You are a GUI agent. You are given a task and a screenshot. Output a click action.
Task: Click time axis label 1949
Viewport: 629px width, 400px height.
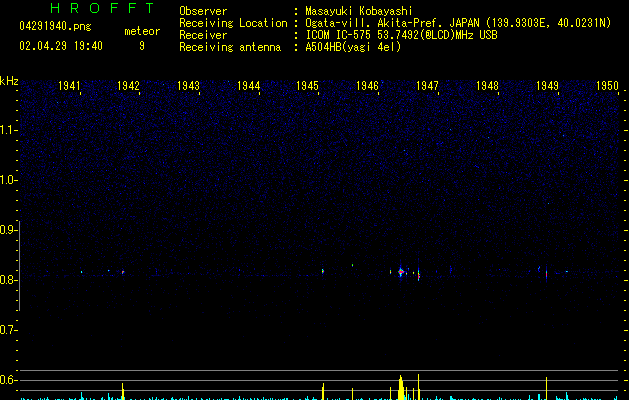547,86
